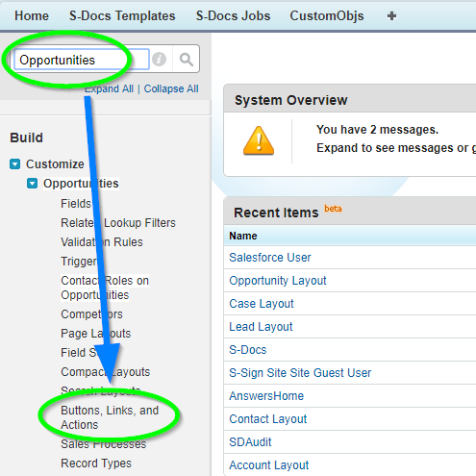Click the Expand All link

pos(109,88)
